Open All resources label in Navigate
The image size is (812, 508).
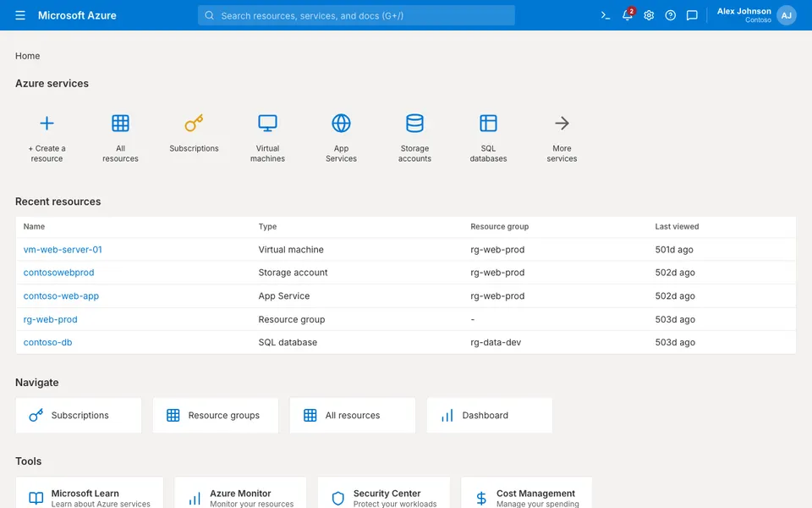pyautogui.click(x=352, y=415)
